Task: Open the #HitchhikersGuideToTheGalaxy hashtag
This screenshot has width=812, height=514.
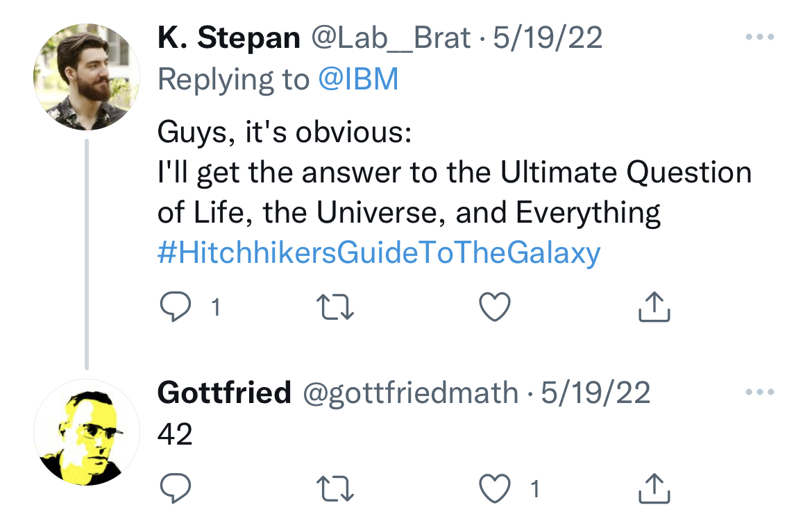Action: (379, 254)
